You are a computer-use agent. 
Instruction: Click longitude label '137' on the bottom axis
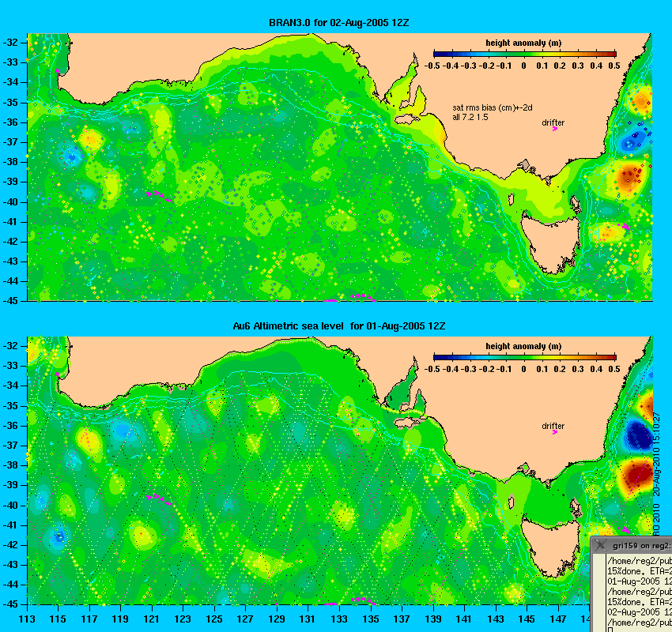[x=402, y=619]
